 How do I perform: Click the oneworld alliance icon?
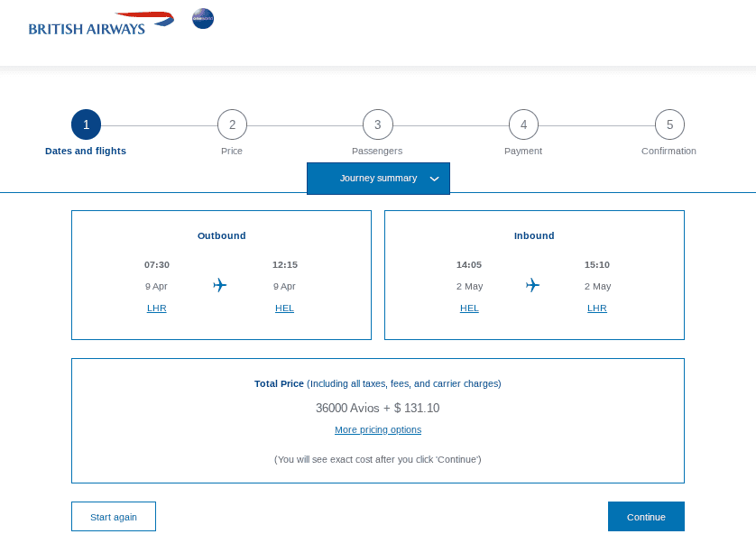click(x=202, y=18)
